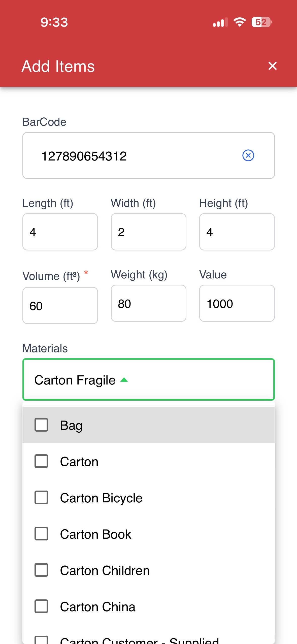The width and height of the screenshot is (297, 644).
Task: Focus the BarCode input field
Action: tap(149, 155)
